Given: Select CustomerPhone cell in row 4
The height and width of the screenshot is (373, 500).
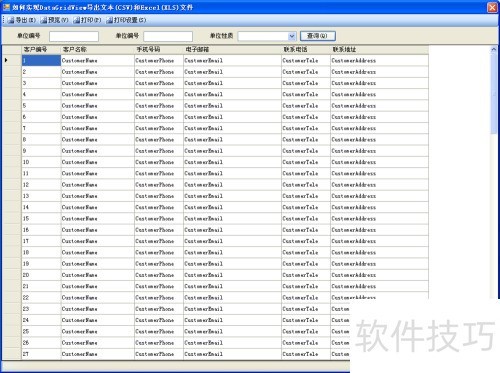Looking at the screenshot, I should coord(159,94).
